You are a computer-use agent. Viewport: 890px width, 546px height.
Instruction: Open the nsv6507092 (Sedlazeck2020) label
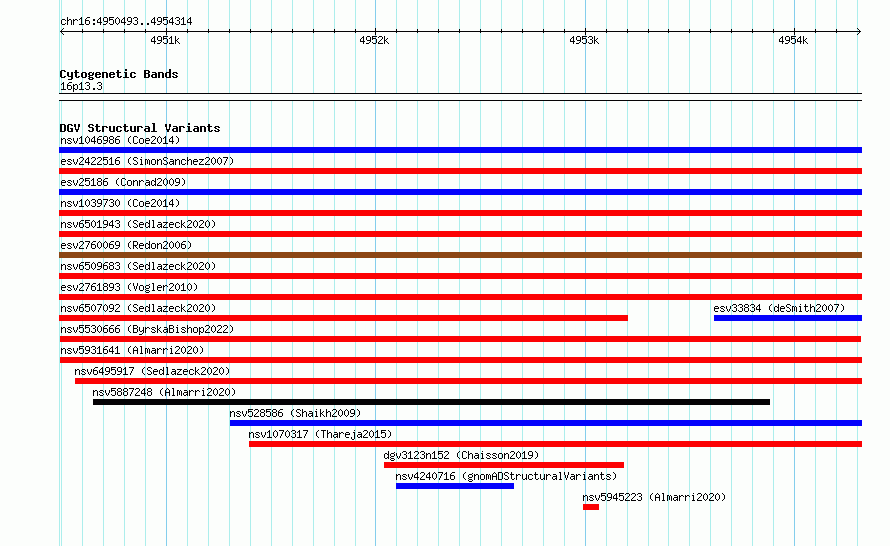click(138, 308)
